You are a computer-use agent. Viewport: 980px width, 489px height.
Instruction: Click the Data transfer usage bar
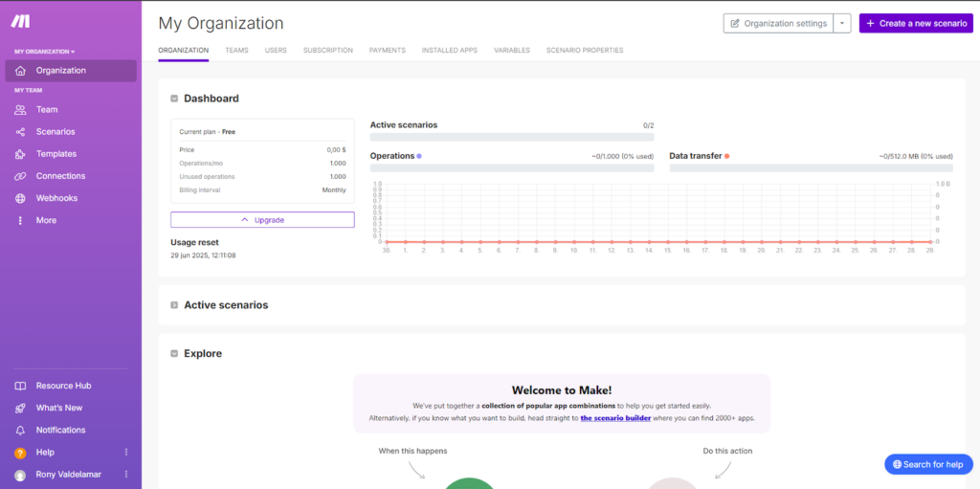tap(812, 168)
